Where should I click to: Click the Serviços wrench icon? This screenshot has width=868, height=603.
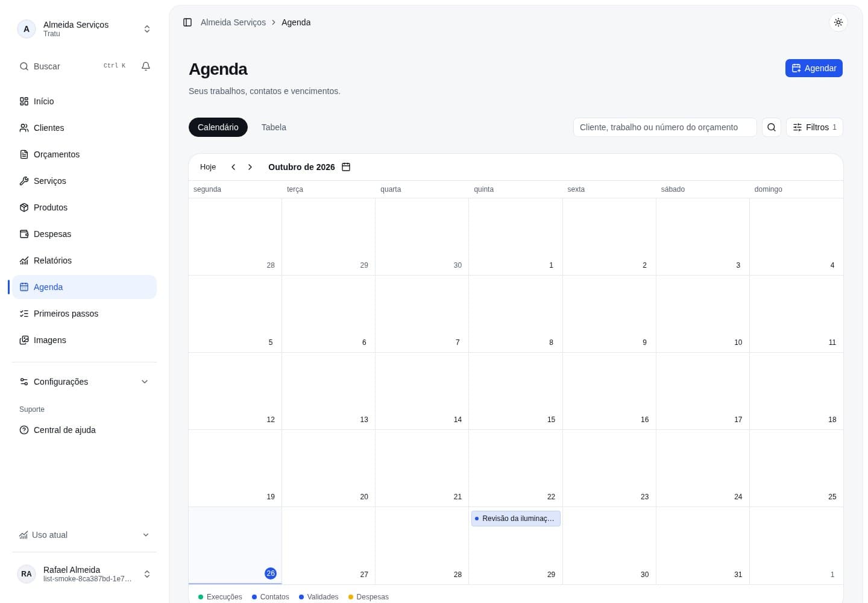point(24,181)
